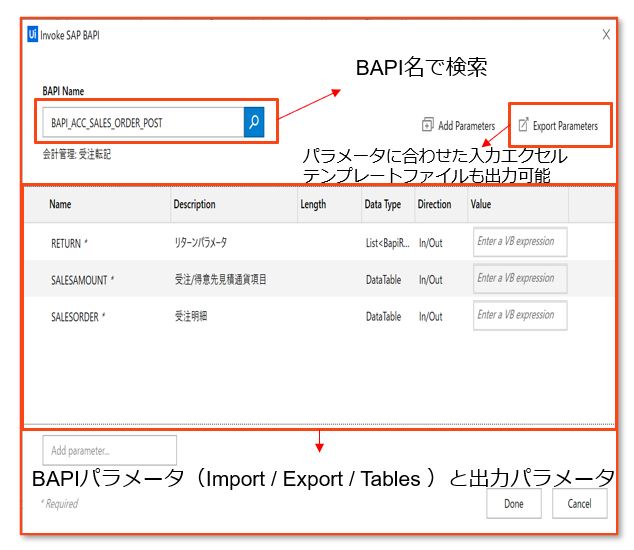
Task: Sort by the Data Type column header
Action: click(383, 205)
